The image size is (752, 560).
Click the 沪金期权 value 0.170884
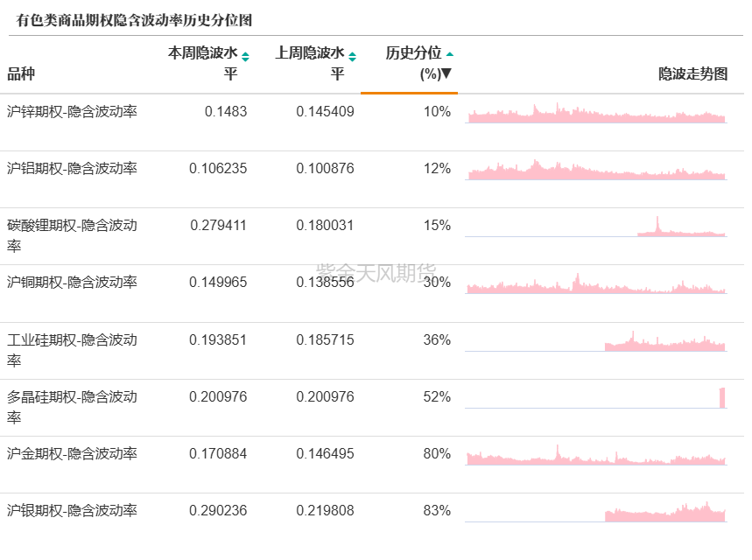coord(218,453)
